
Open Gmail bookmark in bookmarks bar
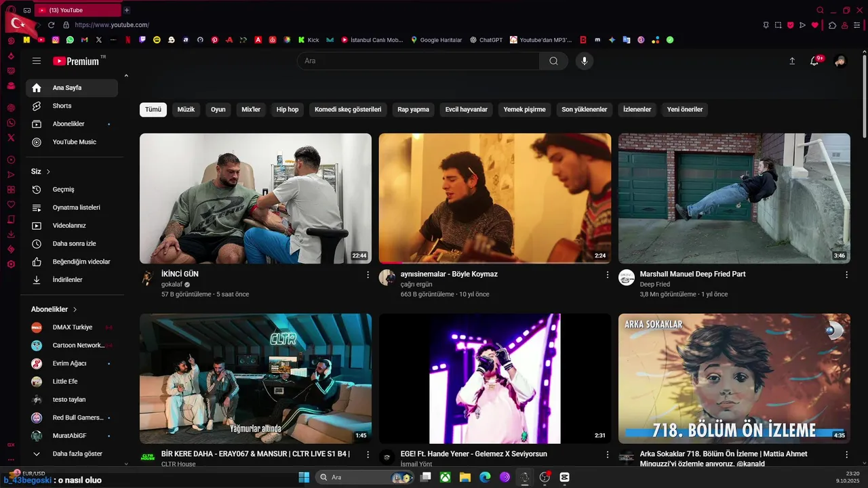(x=84, y=40)
